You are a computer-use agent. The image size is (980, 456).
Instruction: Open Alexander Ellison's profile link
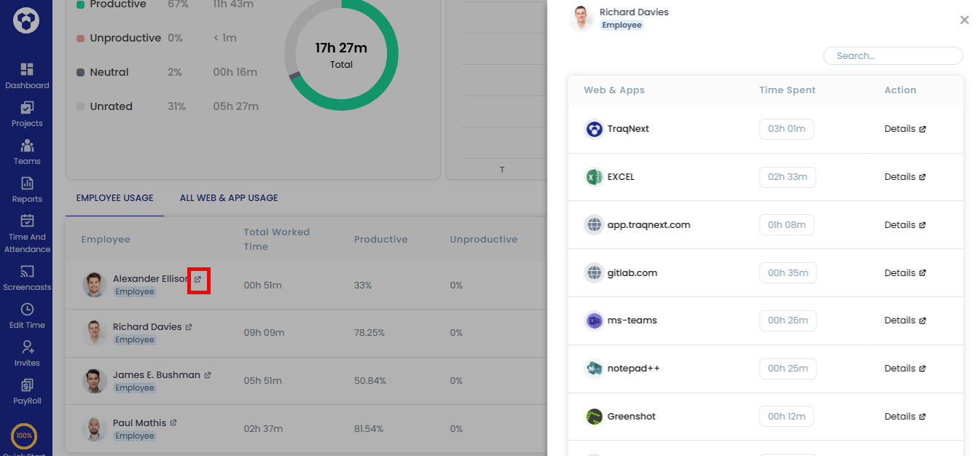click(197, 279)
